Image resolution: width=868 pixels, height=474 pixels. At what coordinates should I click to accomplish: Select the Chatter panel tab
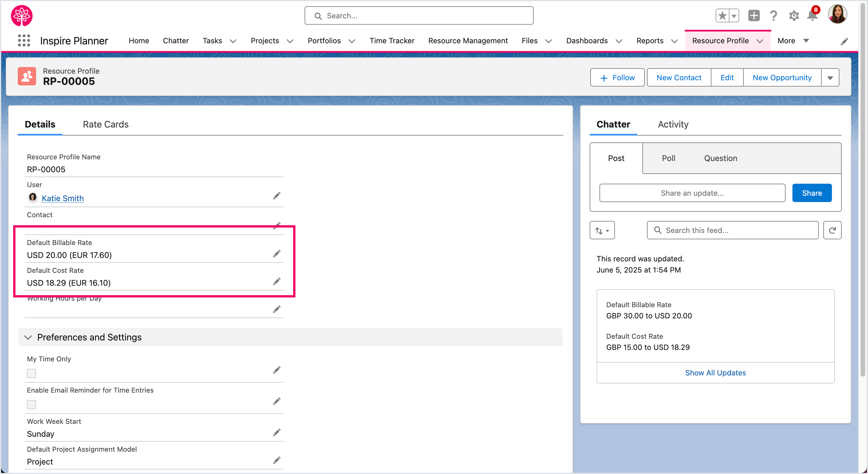pyautogui.click(x=613, y=124)
